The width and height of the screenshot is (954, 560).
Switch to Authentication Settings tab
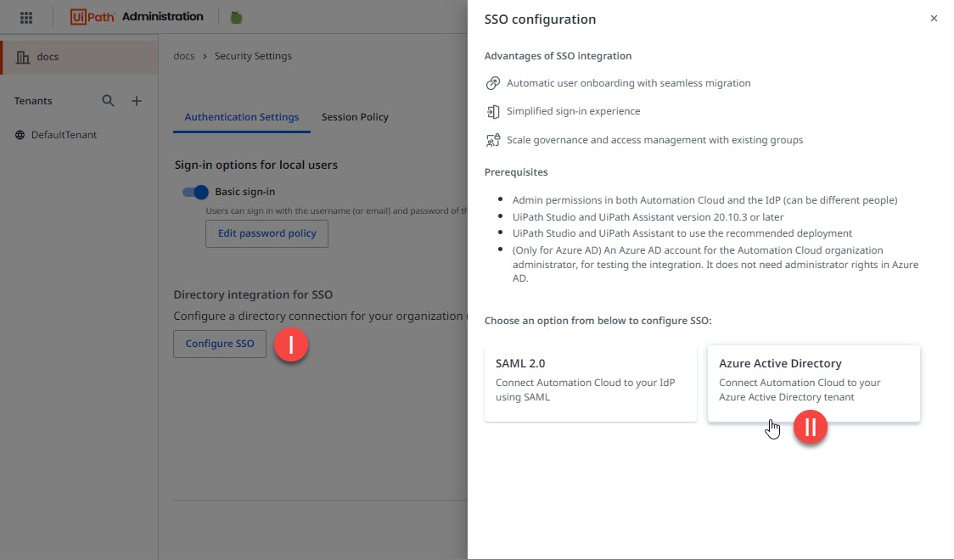[242, 117]
